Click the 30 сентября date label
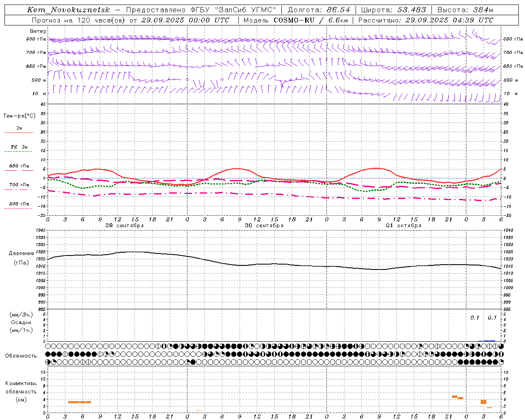This screenshot has width=525, height=420. click(264, 226)
